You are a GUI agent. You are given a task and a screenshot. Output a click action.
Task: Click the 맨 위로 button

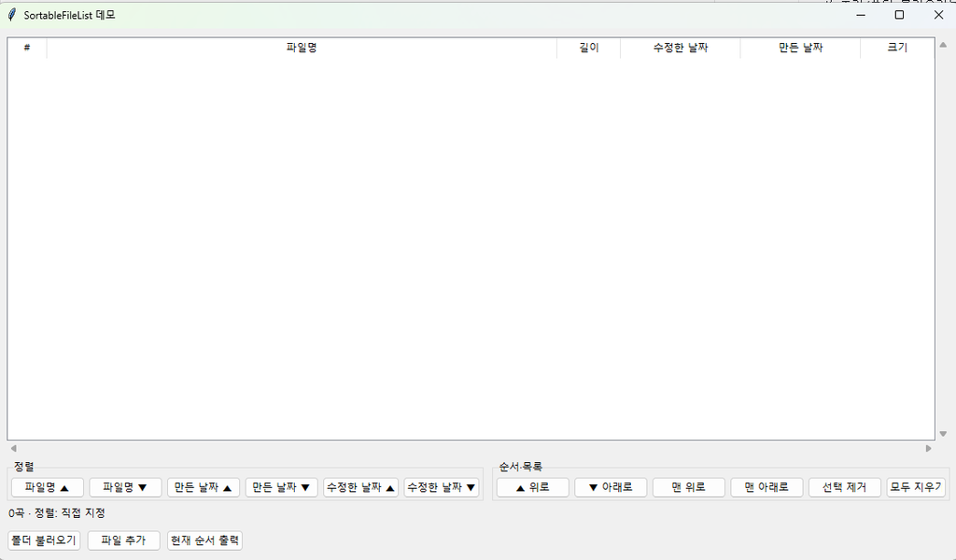(x=688, y=487)
